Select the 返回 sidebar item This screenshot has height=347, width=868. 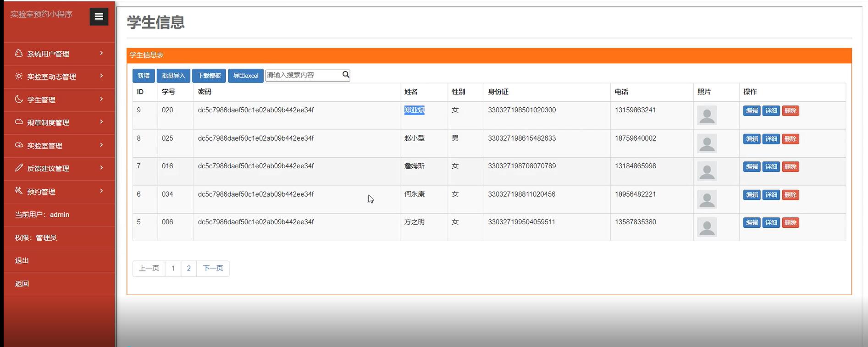pyautogui.click(x=22, y=283)
